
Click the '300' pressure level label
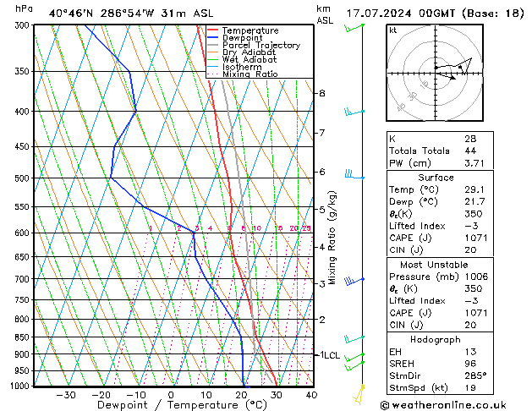pyautogui.click(x=24, y=25)
